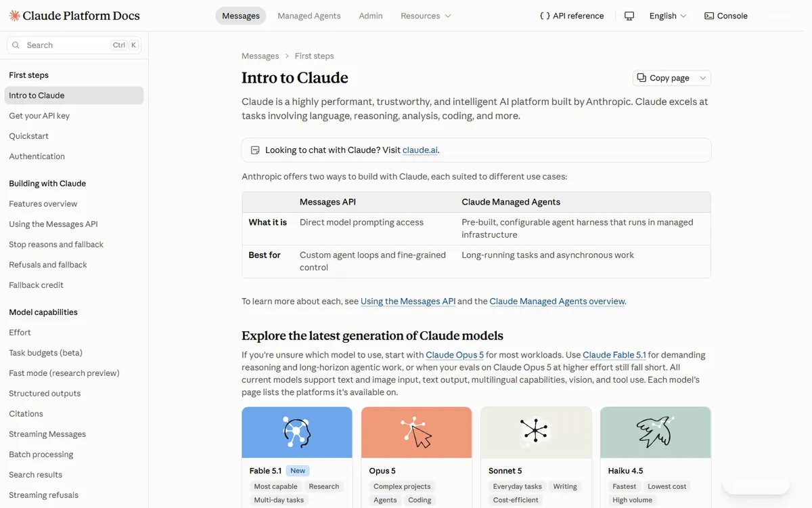The image size is (812, 508).
Task: Click the Opus 5 card title
Action: pyautogui.click(x=382, y=471)
